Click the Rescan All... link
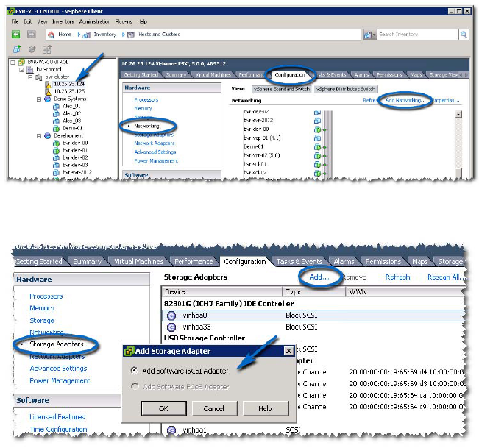479x448 pixels. click(447, 277)
